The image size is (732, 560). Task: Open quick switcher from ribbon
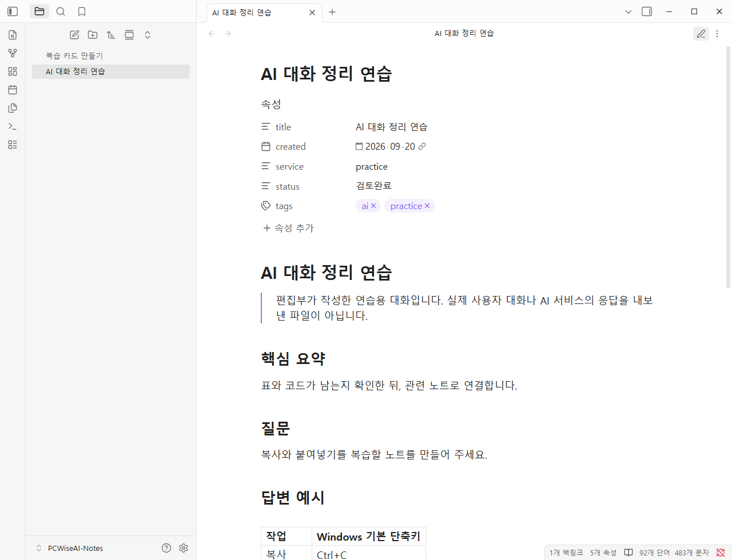[13, 35]
